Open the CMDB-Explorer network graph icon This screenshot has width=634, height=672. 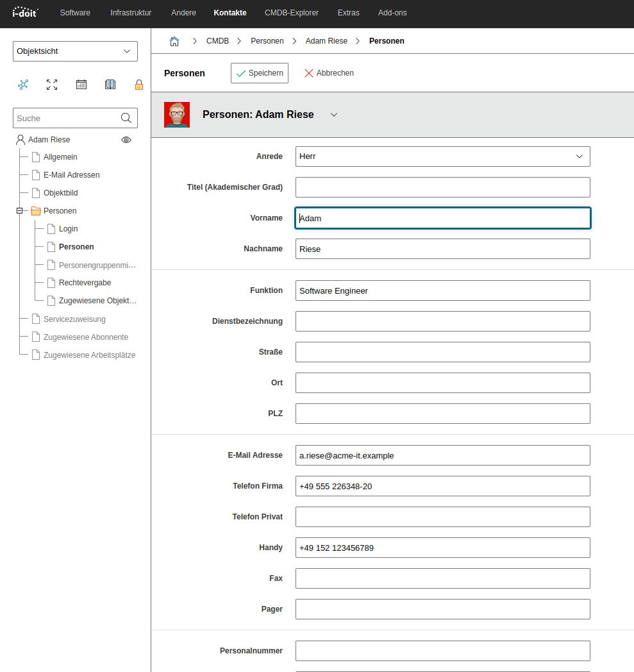(x=24, y=85)
